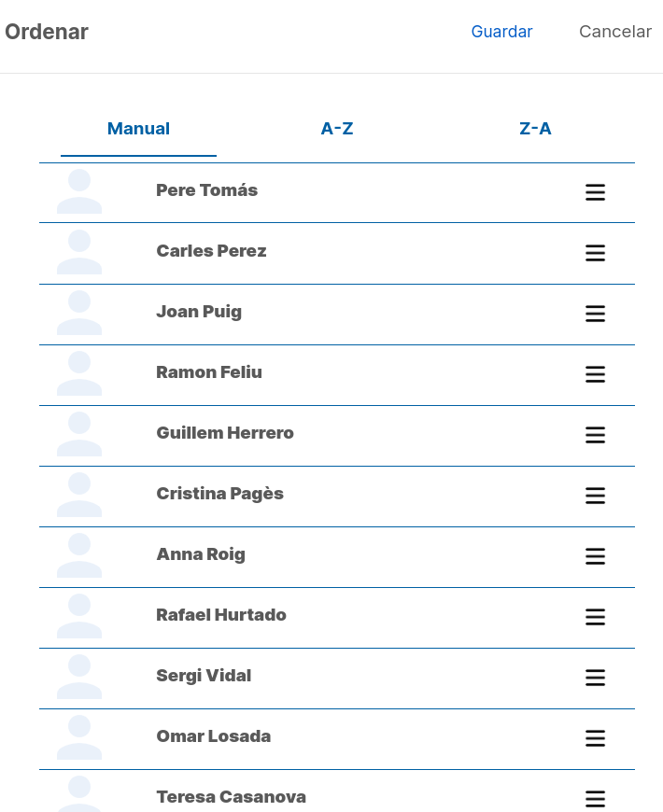Image resolution: width=663 pixels, height=812 pixels.
Task: Sort the list with the A-Z tab
Action: pyautogui.click(x=337, y=129)
